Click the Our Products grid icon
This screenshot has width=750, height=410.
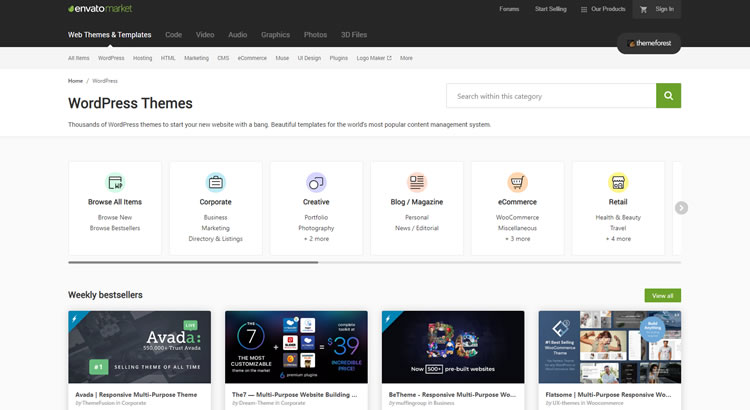(x=584, y=9)
